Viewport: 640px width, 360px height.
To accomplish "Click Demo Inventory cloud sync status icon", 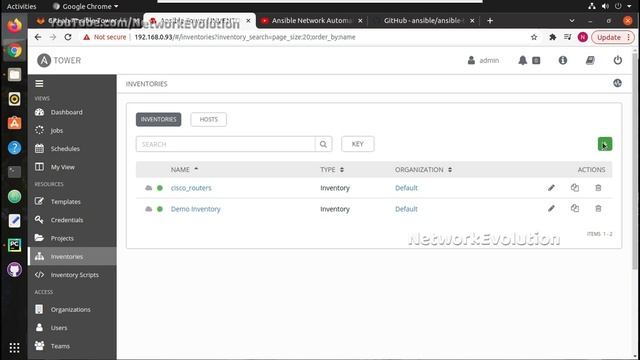I will click(x=149, y=209).
